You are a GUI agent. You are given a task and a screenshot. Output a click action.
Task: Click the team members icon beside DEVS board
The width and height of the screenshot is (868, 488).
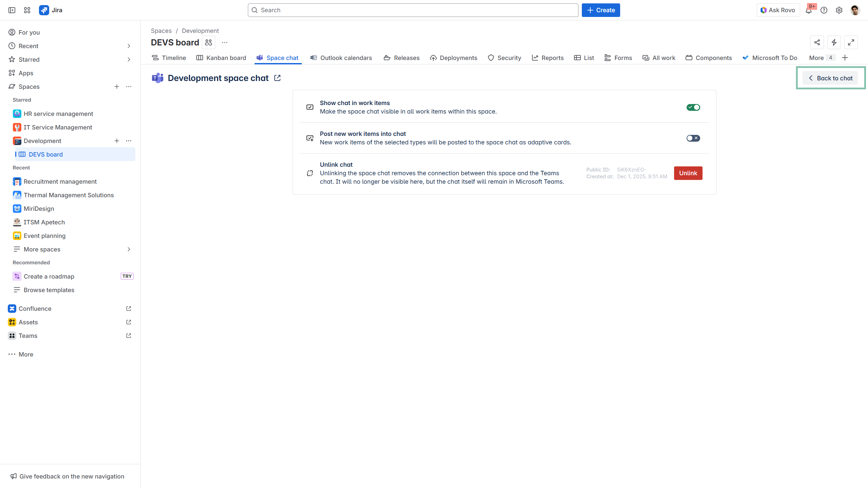pos(209,42)
